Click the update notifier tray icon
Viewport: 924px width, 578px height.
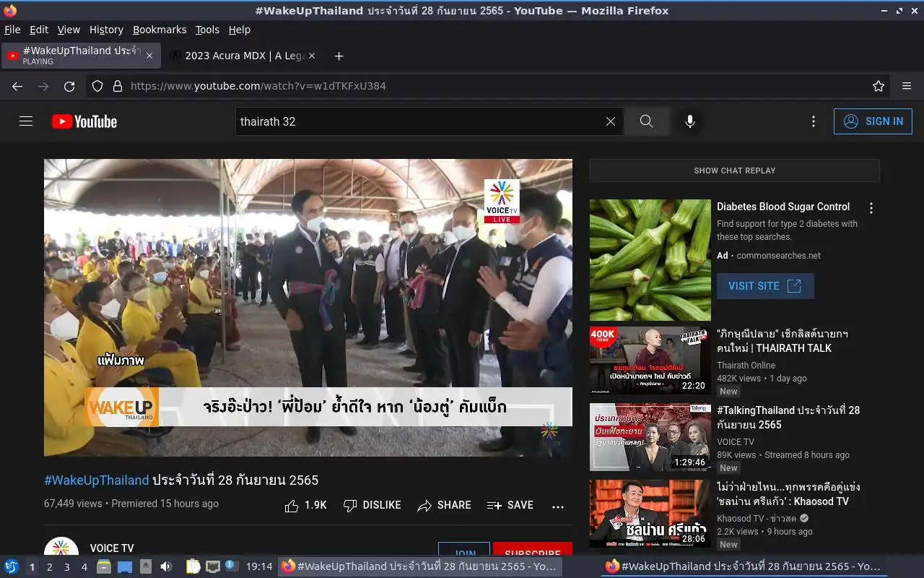(x=230, y=566)
